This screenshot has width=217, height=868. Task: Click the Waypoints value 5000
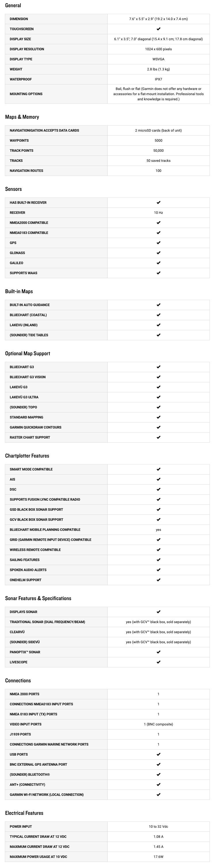[158, 141]
